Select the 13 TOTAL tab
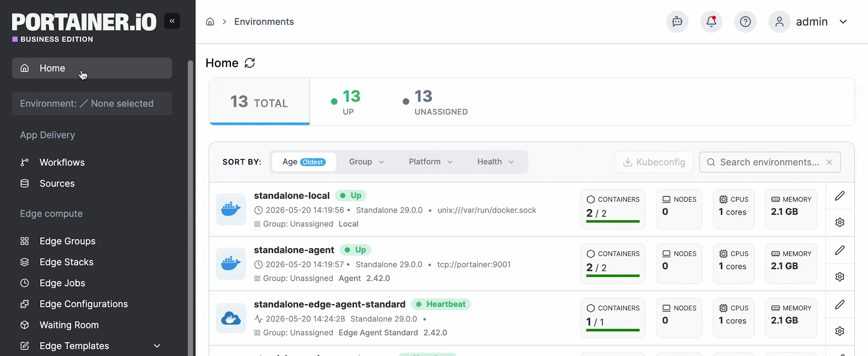 (259, 102)
